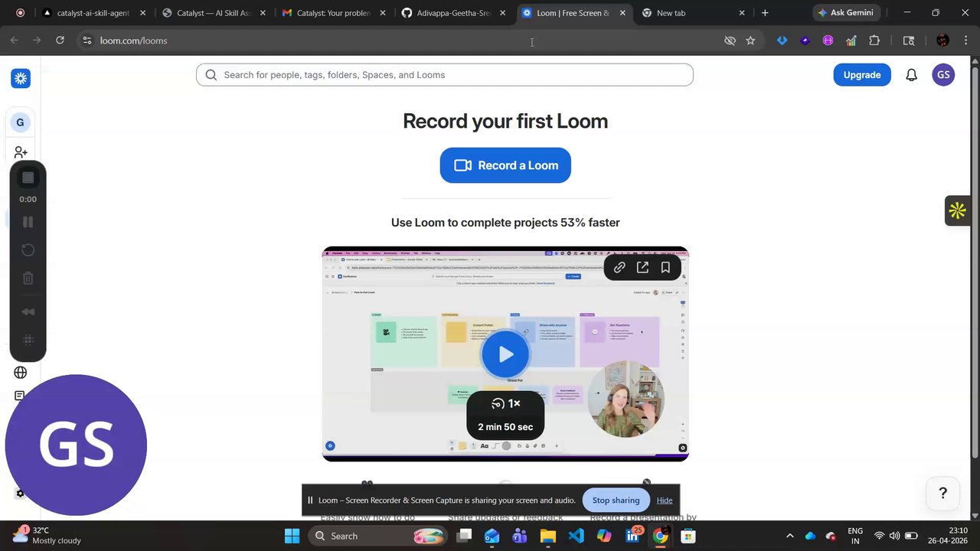Screen dimensions: 980x551
Task: Copy video link with the link icon
Action: pos(619,267)
